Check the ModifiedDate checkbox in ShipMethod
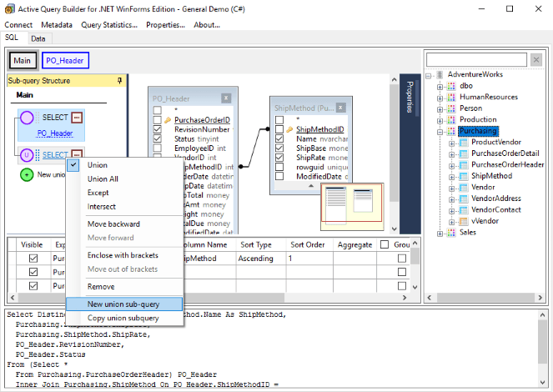 pos(279,176)
